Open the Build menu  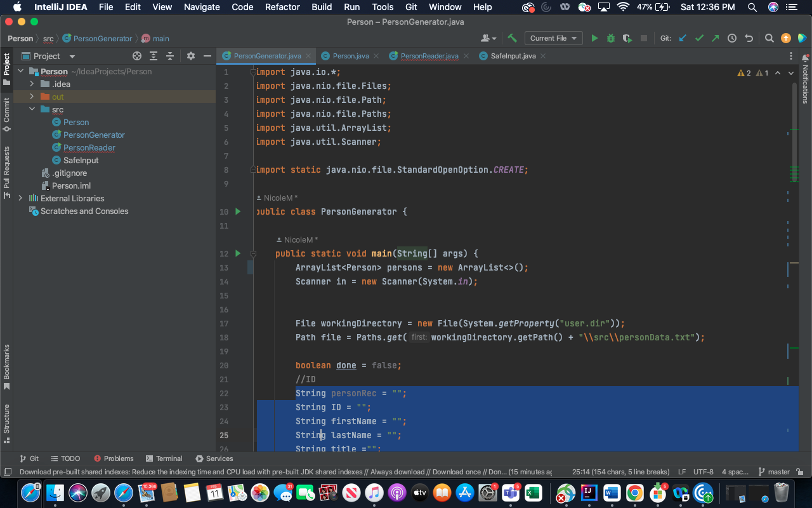(322, 7)
